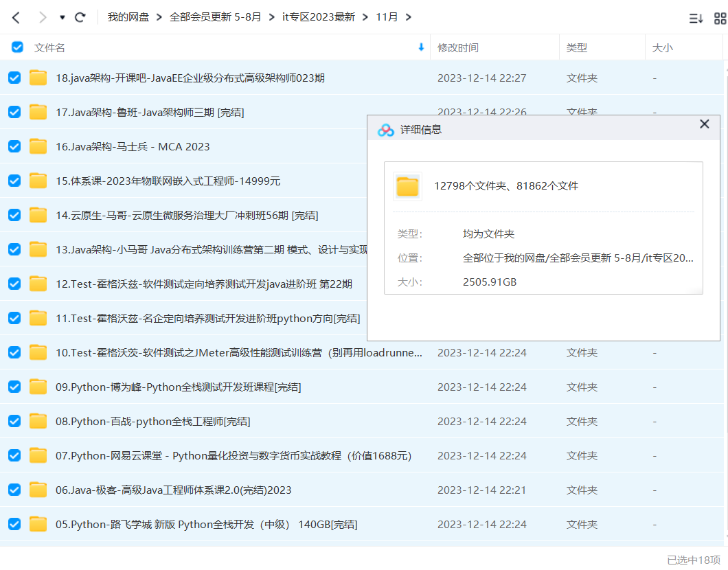Toggle sort direction arrow in 文件名 column
The width and height of the screenshot is (728, 570).
pos(421,47)
